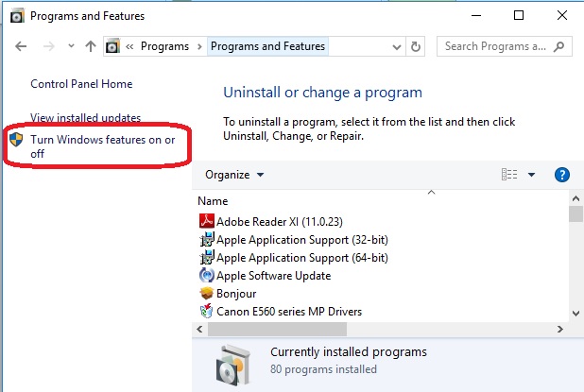Open the Organize dropdown menu
Screen dimensions: 584x392
(234, 175)
